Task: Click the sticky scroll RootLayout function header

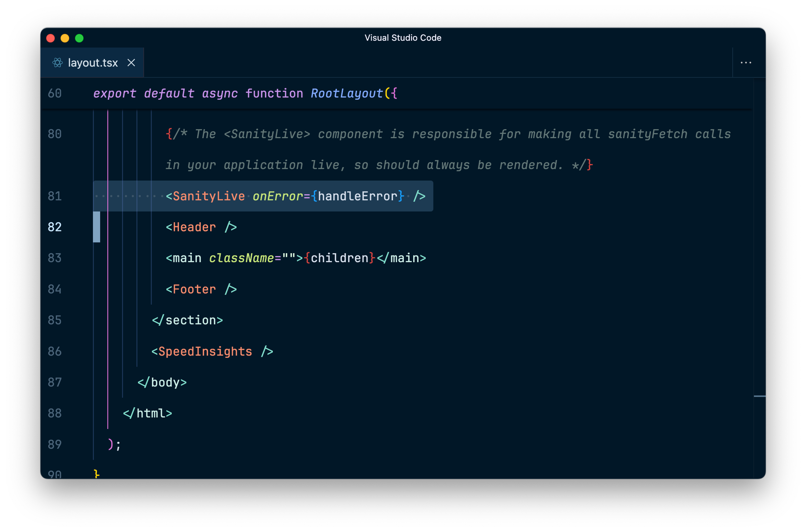Action: tap(346, 93)
